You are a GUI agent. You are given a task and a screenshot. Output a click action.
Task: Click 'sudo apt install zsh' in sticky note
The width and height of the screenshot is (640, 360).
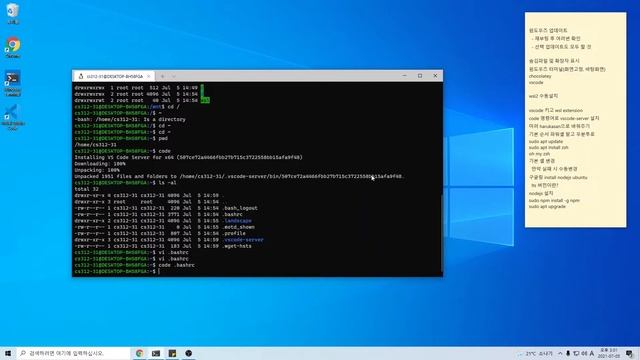[548, 147]
